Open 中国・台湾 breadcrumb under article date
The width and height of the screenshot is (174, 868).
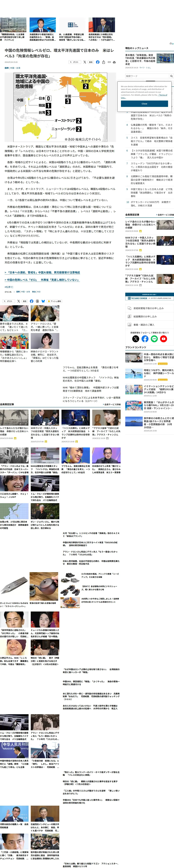[15, 68]
